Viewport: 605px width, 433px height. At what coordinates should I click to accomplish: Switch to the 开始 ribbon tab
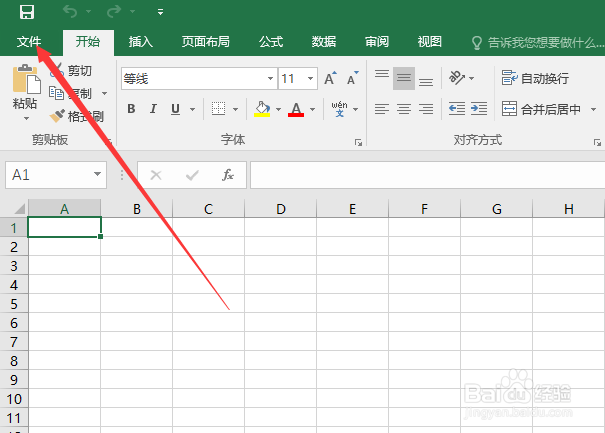point(88,41)
